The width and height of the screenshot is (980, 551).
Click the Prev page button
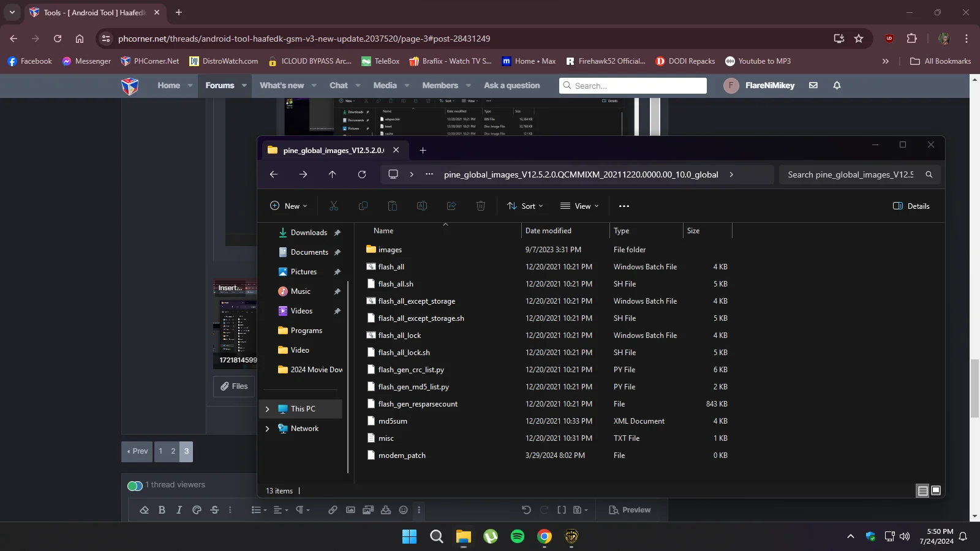(137, 451)
